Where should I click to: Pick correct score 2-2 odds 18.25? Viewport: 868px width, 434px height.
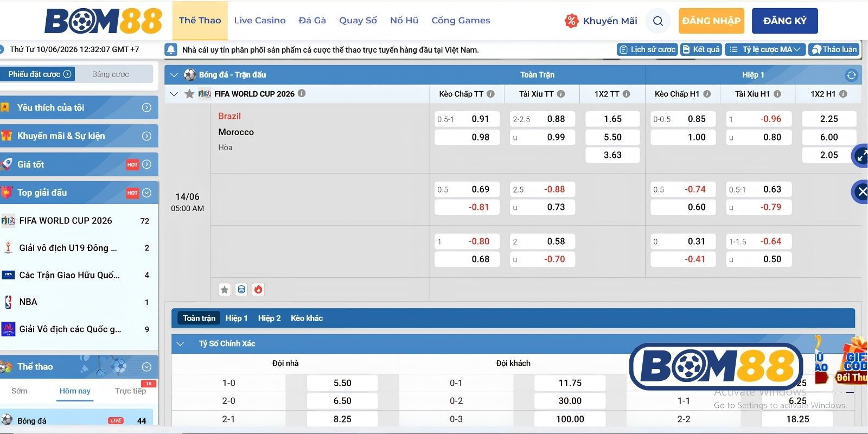click(797, 419)
